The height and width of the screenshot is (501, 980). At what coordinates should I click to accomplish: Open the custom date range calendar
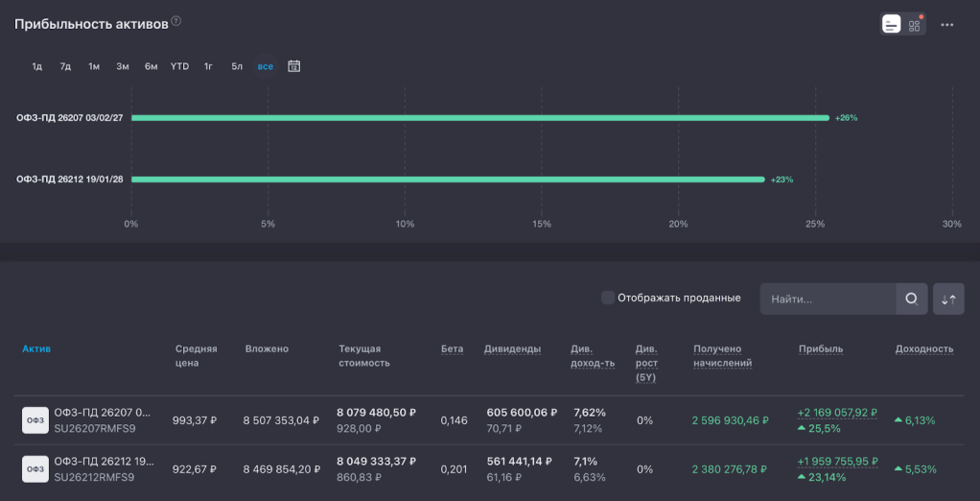[x=294, y=66]
